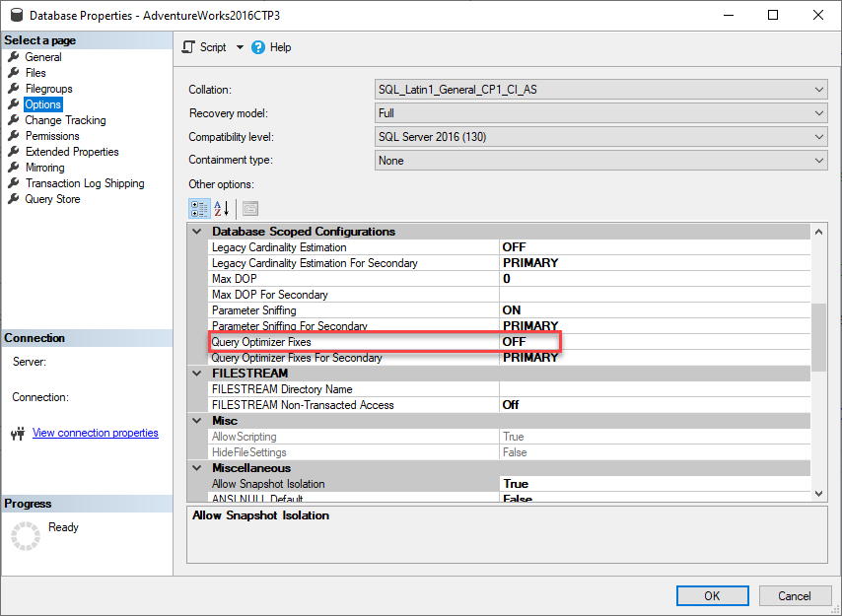Open the Containment type dropdown
842x616 pixels.
600,161
